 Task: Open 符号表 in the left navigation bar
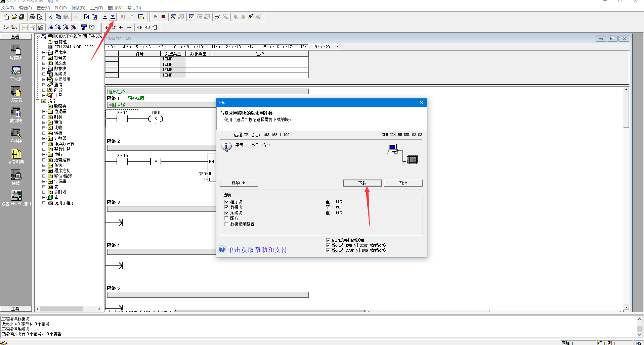pos(16,73)
